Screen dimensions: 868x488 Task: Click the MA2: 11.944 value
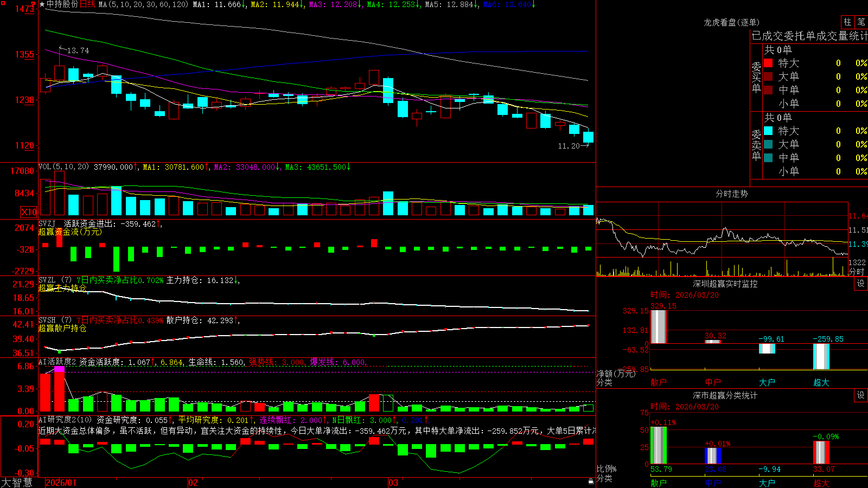pos(275,4)
